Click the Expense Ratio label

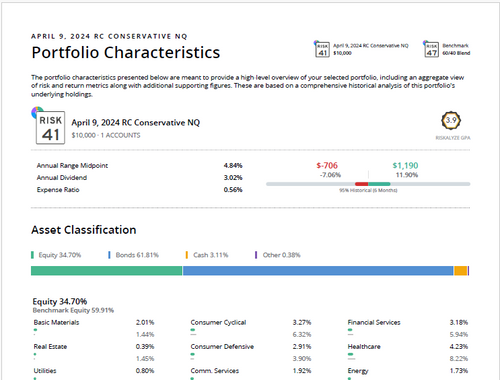point(58,190)
